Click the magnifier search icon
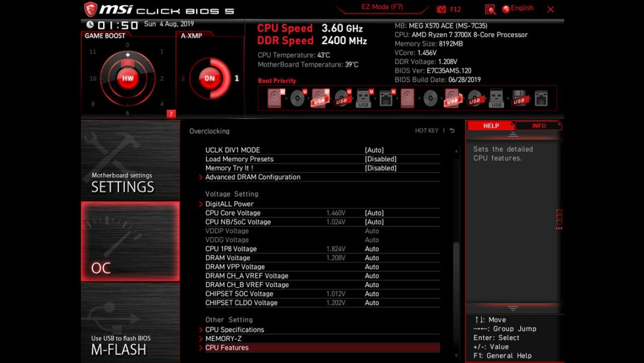644x363 pixels. point(490,9)
